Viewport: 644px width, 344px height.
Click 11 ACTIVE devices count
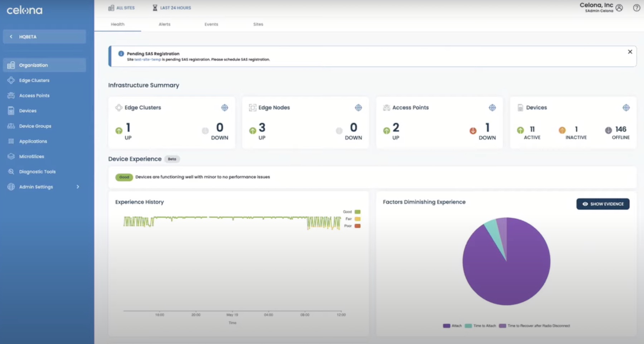(532, 129)
